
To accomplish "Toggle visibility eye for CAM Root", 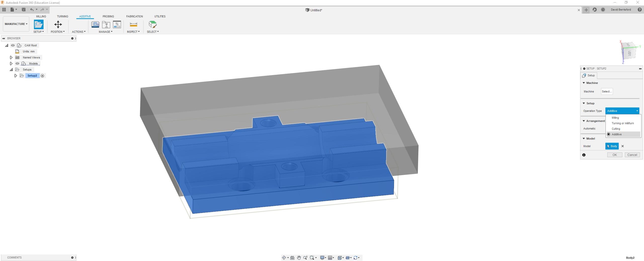I will pyautogui.click(x=13, y=45).
